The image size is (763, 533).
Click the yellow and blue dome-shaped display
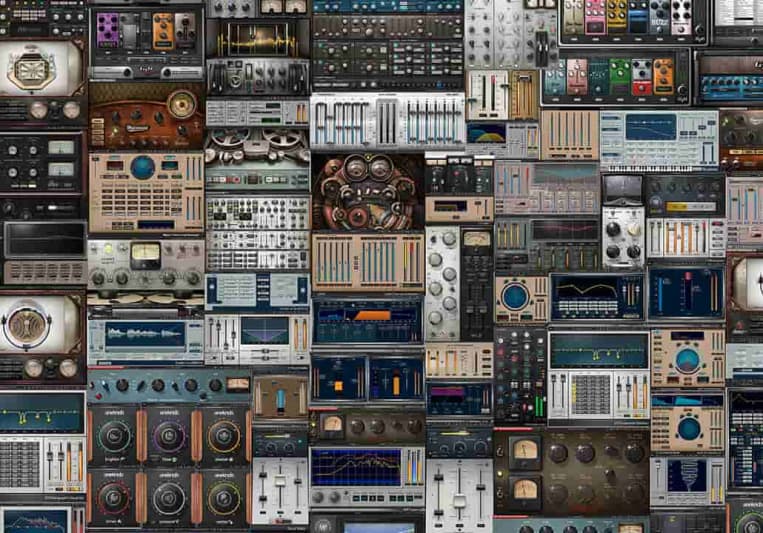coord(486,133)
